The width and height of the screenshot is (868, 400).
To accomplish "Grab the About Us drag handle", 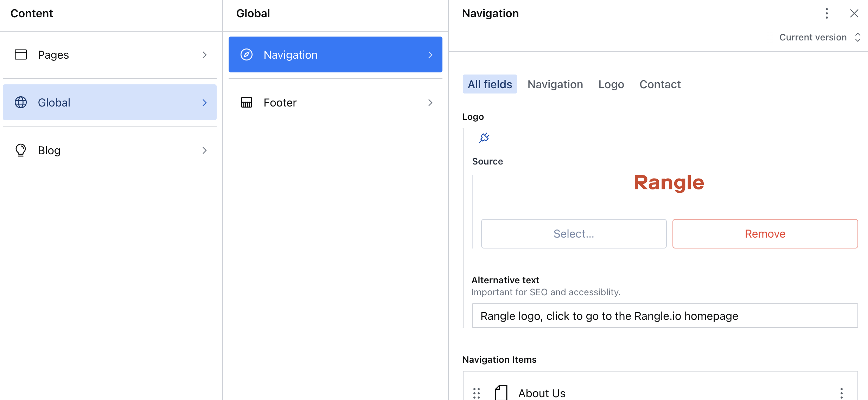I will [x=477, y=393].
